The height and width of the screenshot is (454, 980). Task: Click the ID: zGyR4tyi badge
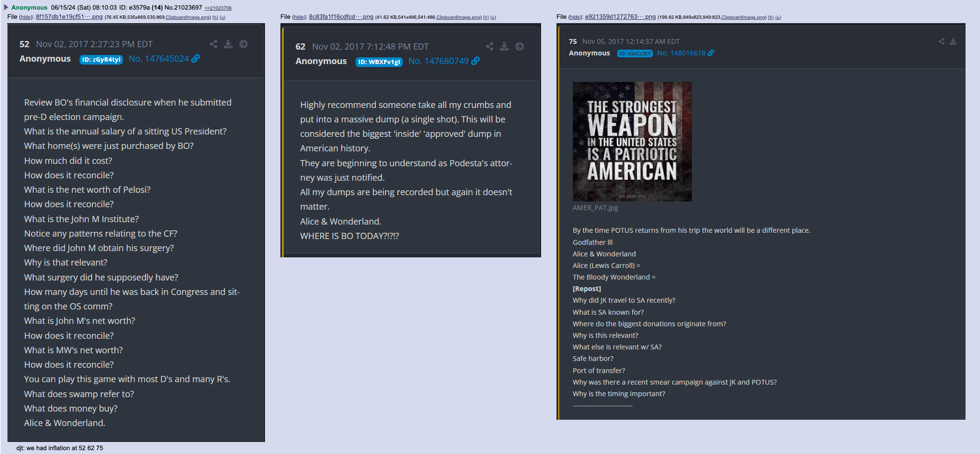tap(101, 59)
